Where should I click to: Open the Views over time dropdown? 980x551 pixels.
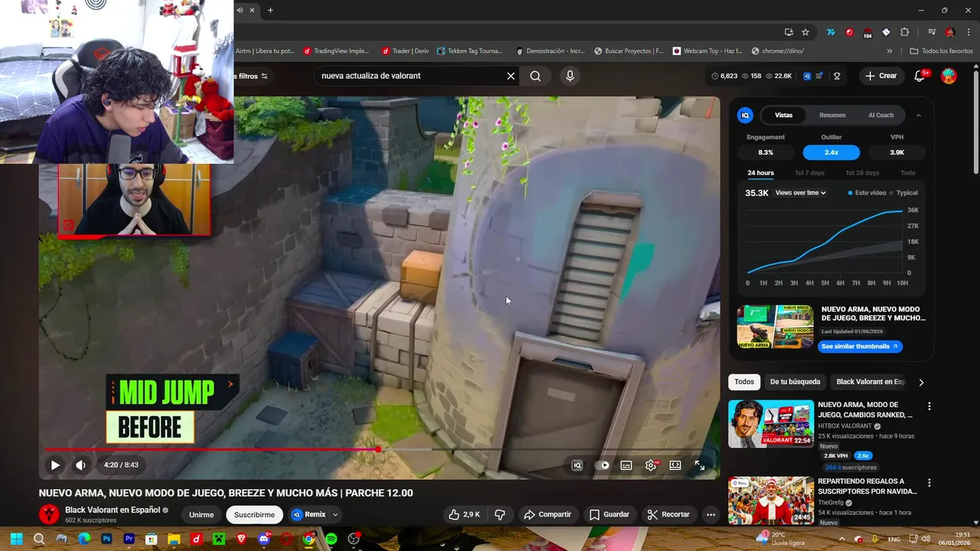[800, 193]
